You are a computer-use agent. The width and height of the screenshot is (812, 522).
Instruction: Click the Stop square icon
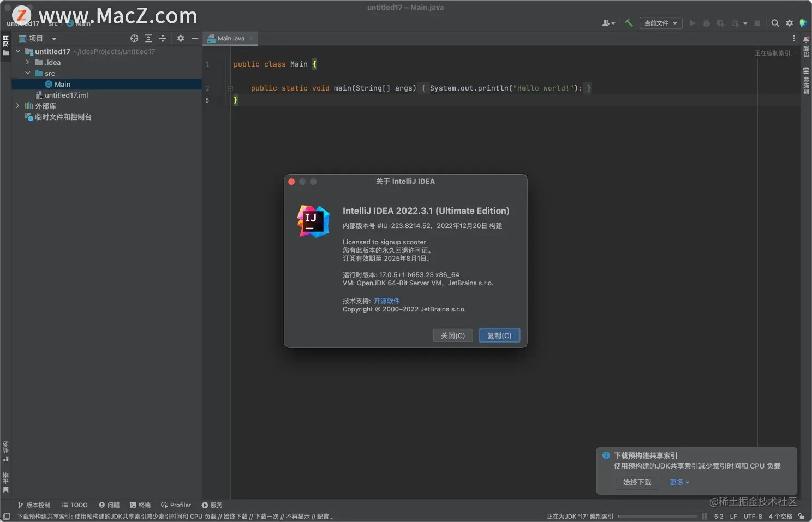coord(757,23)
